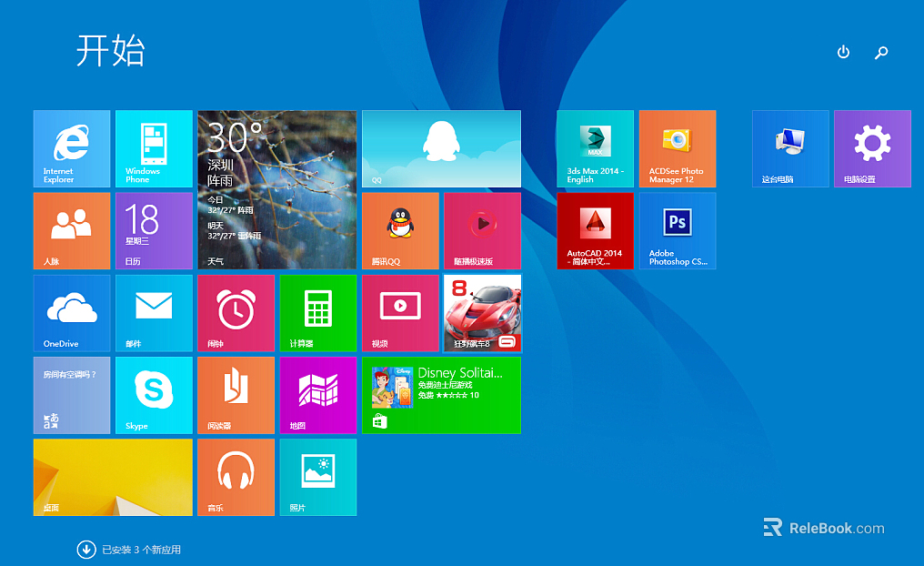Open the pink video player tile beside 腾讯QQ
The image size is (924, 566).
[483, 231]
